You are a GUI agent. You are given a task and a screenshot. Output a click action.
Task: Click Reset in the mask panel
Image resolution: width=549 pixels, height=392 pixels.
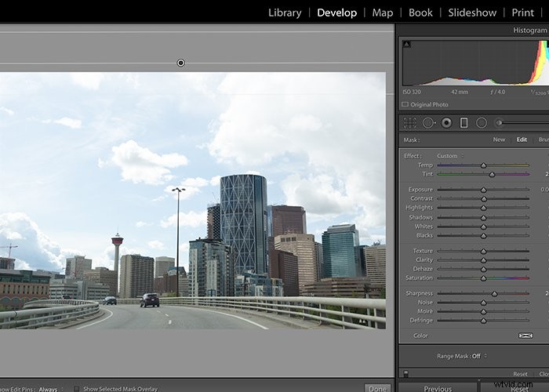point(520,374)
